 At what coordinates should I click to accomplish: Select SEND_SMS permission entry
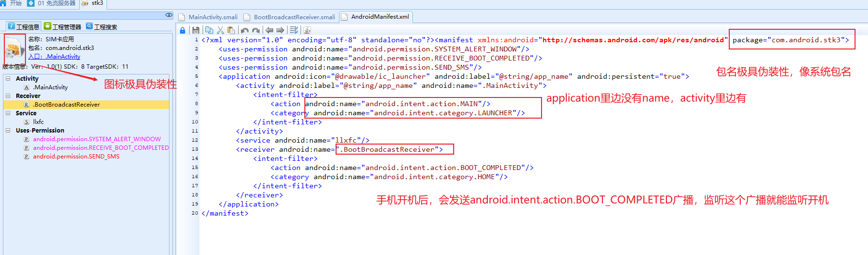tap(76, 156)
